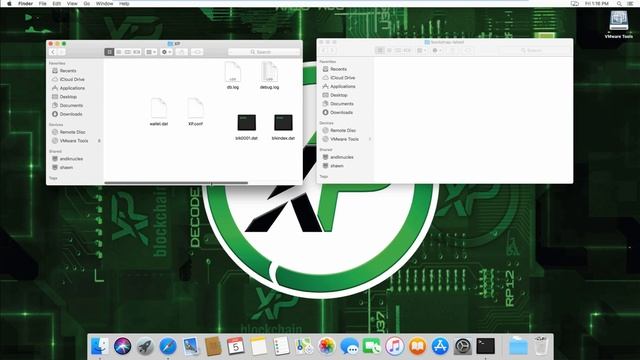The width and height of the screenshot is (640, 360).
Task: Open the File menu
Action: [x=42, y=3]
